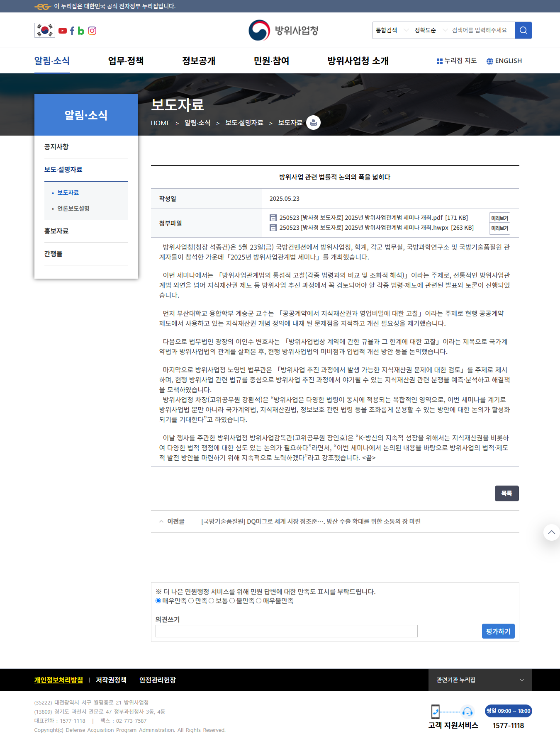Click the hwpx attachment file icon
The width and height of the screenshot is (560, 741).
coord(273,228)
